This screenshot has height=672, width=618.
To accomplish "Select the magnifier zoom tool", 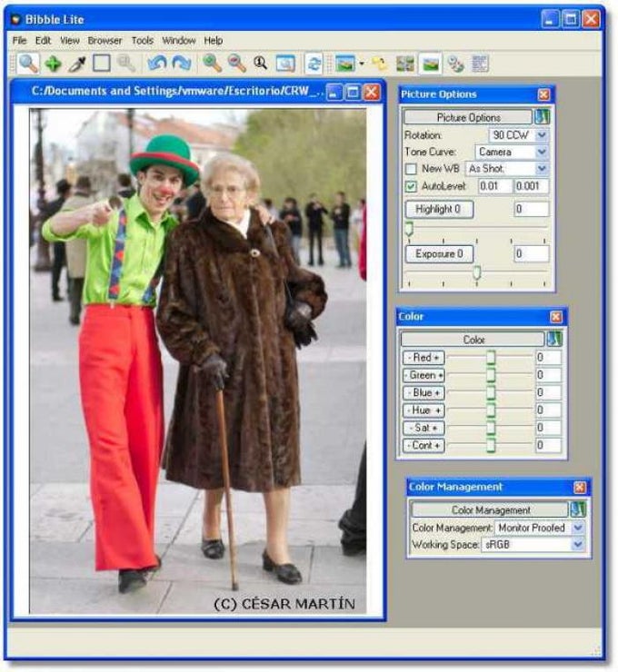I will pyautogui.click(x=28, y=64).
